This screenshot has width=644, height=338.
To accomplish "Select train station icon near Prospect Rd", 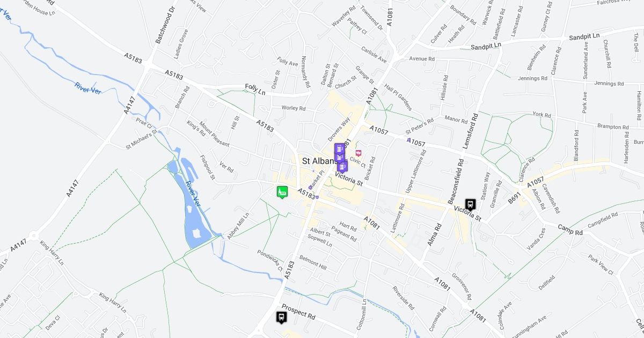I will point(281,317).
